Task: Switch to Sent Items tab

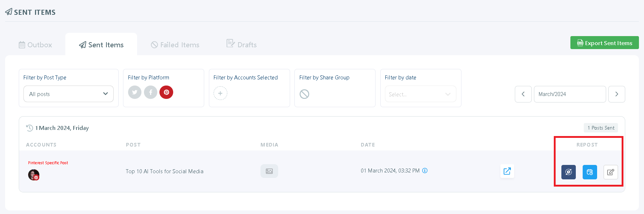Action: pos(101,45)
